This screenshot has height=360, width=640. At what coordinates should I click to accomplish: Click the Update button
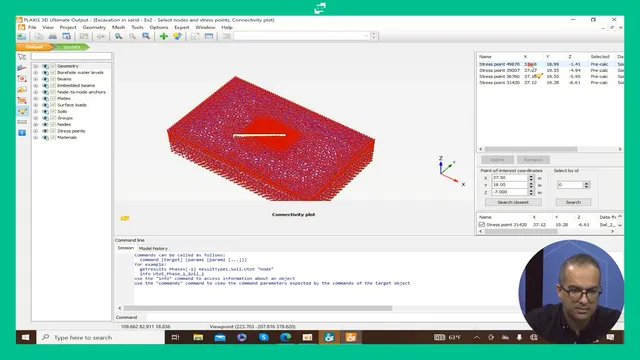click(71, 47)
